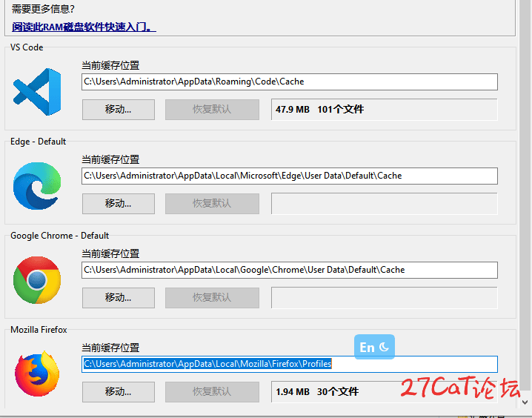Click the Google Chrome logo icon

(x=37, y=280)
